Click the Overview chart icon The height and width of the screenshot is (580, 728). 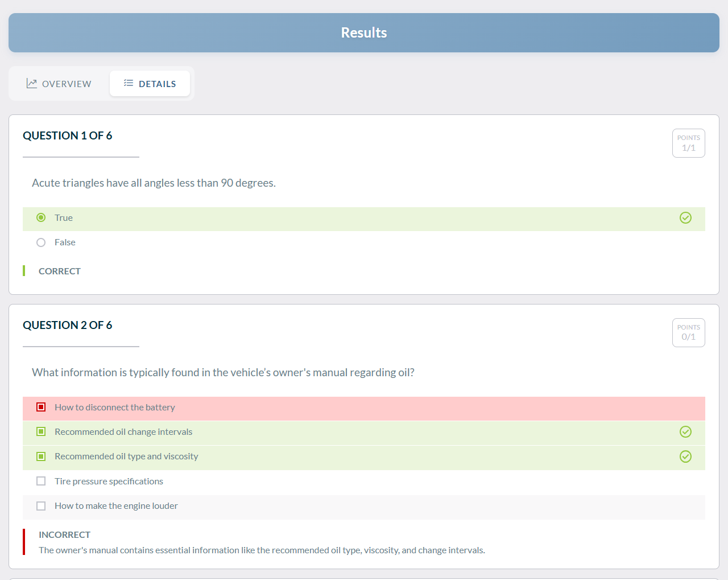pyautogui.click(x=32, y=84)
